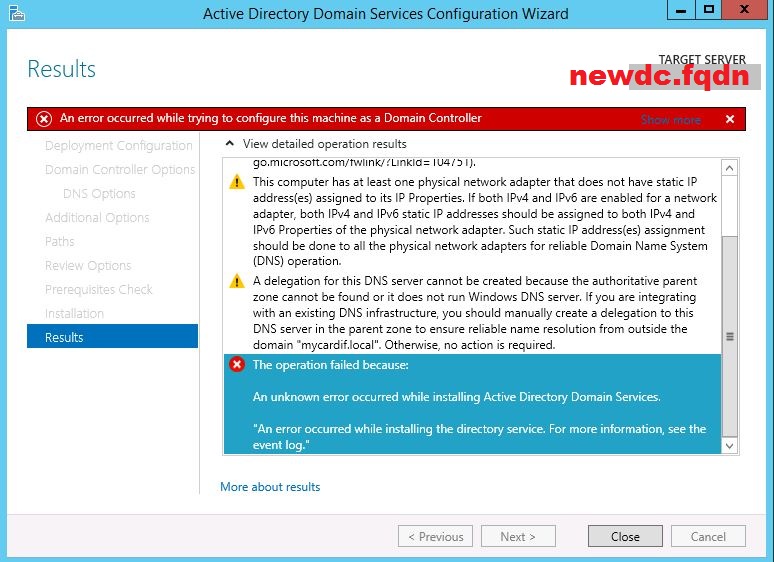
Task: Click the DNS delegation warning icon
Action: point(237,281)
